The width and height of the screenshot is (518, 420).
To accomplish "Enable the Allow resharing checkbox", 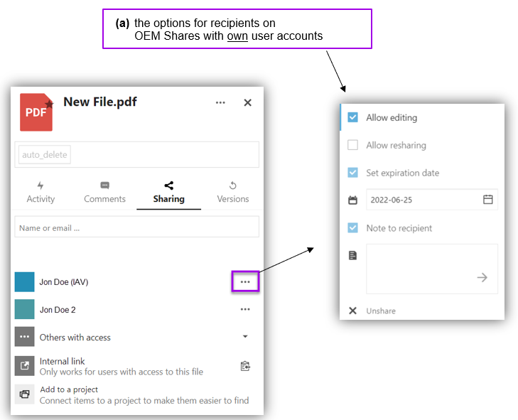I will click(x=352, y=145).
